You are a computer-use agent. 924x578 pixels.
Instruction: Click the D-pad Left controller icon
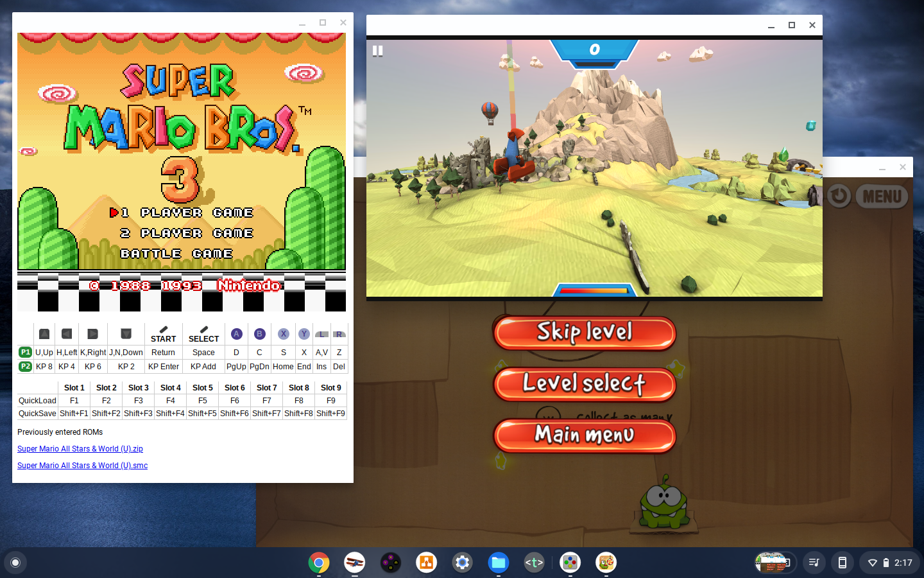click(x=66, y=334)
